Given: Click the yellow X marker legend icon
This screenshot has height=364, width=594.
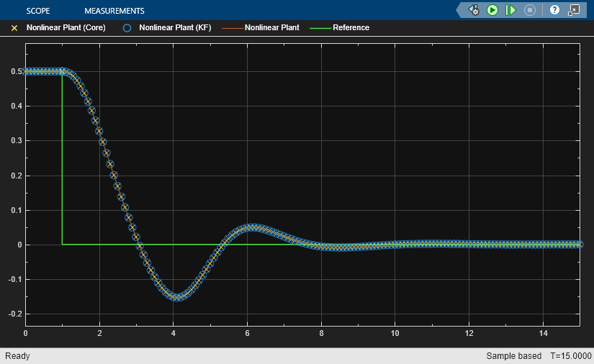Looking at the screenshot, I should pos(14,28).
